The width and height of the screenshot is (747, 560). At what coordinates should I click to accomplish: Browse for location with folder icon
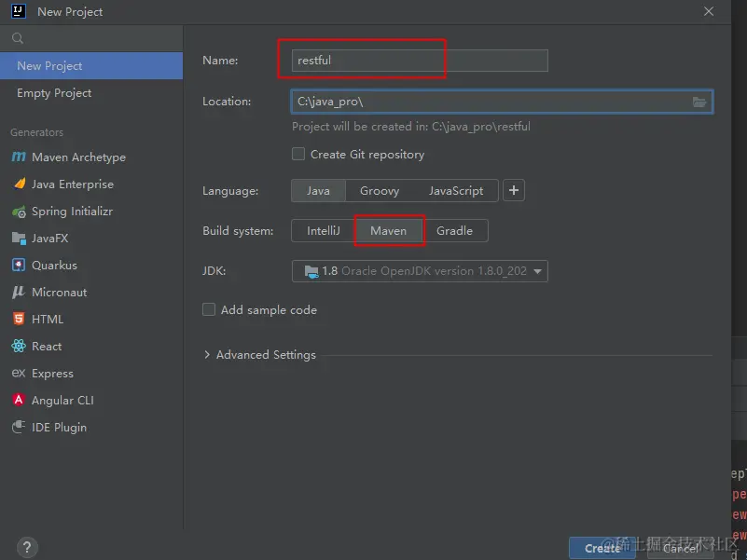click(x=699, y=102)
